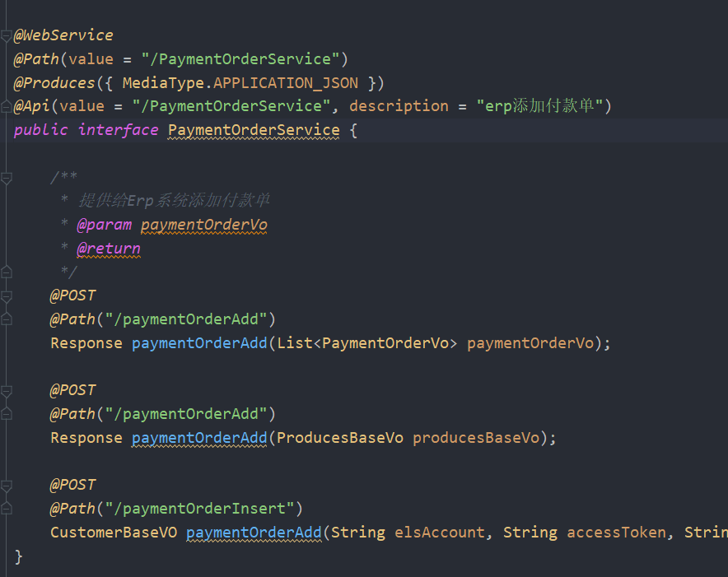Click the String type before accessToken
728x577 pixels.
[530, 533]
